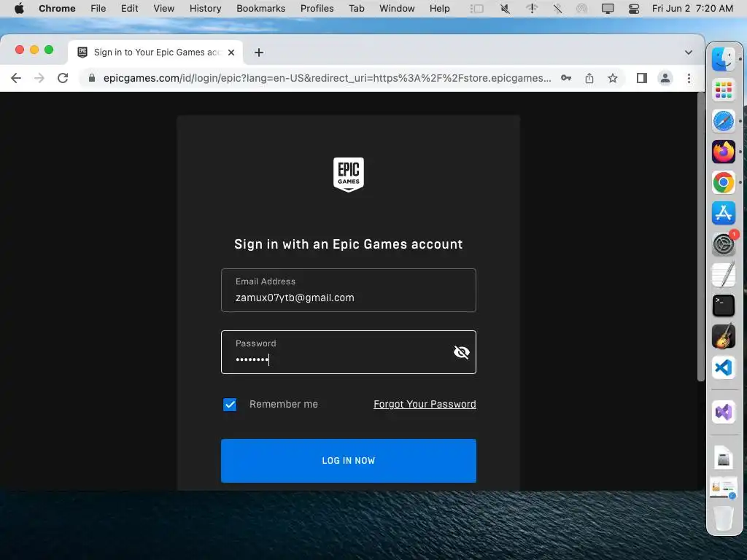
Task: Open the Chrome three-dot menu
Action: pos(689,78)
